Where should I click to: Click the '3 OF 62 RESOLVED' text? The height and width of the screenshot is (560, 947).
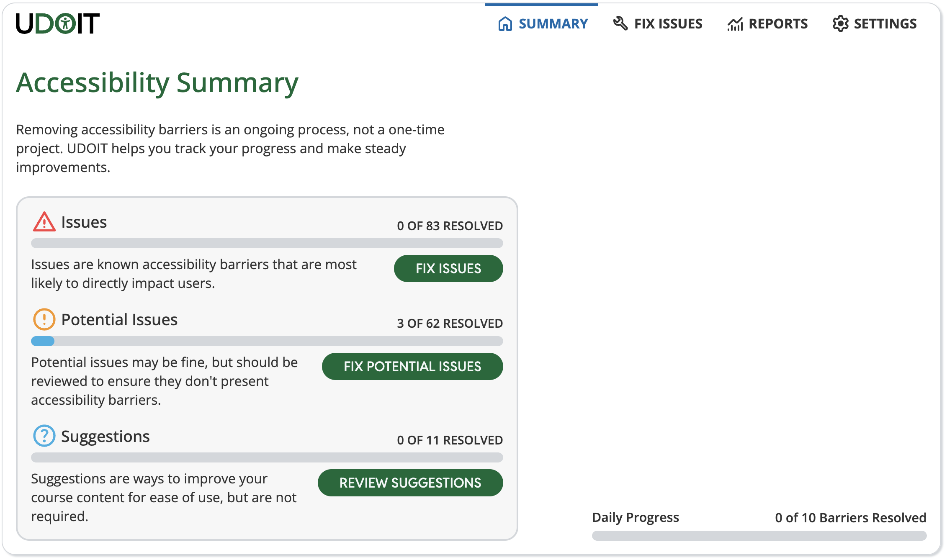point(450,324)
